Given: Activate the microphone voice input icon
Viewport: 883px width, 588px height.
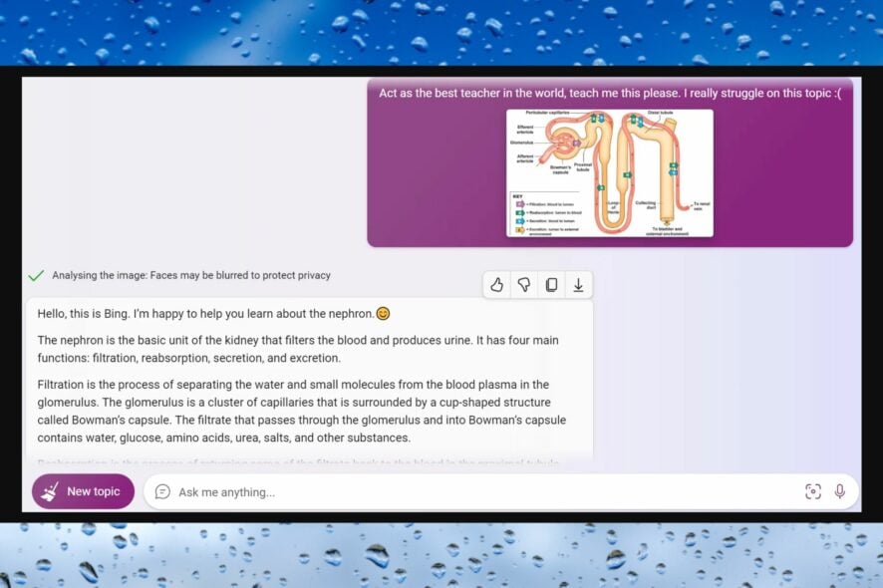Looking at the screenshot, I should pyautogui.click(x=839, y=491).
